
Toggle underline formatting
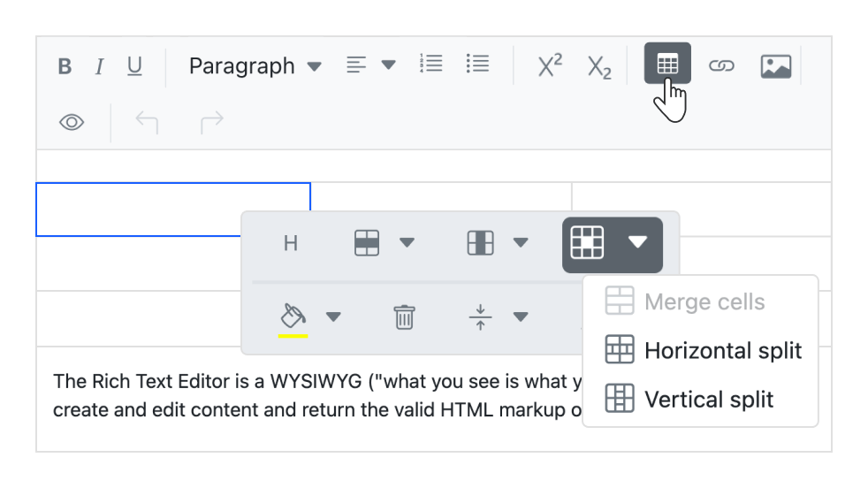[x=133, y=66]
